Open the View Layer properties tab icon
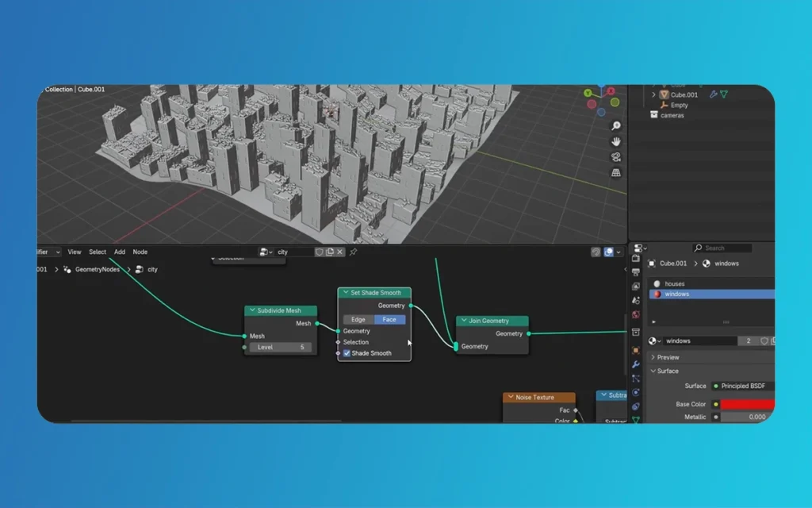 pyautogui.click(x=636, y=287)
